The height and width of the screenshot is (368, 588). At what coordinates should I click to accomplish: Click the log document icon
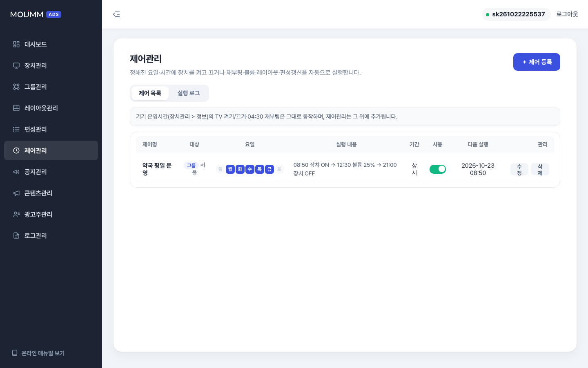16,236
